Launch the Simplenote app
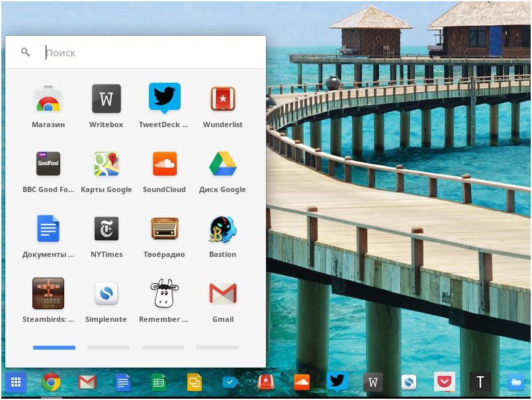The image size is (532, 400). 106,293
